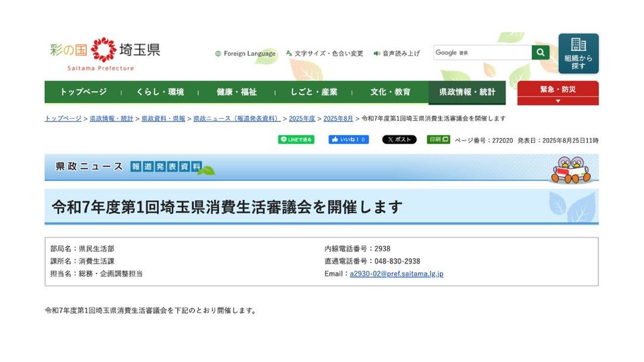
Task: Open 組織から探す building icon button
Action: point(578,54)
